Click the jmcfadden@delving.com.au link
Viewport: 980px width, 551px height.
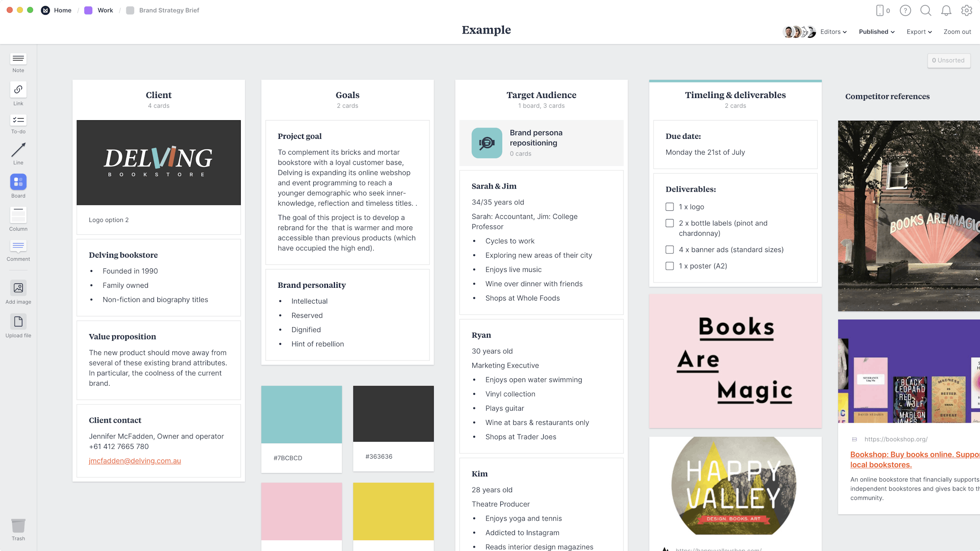[x=135, y=461]
